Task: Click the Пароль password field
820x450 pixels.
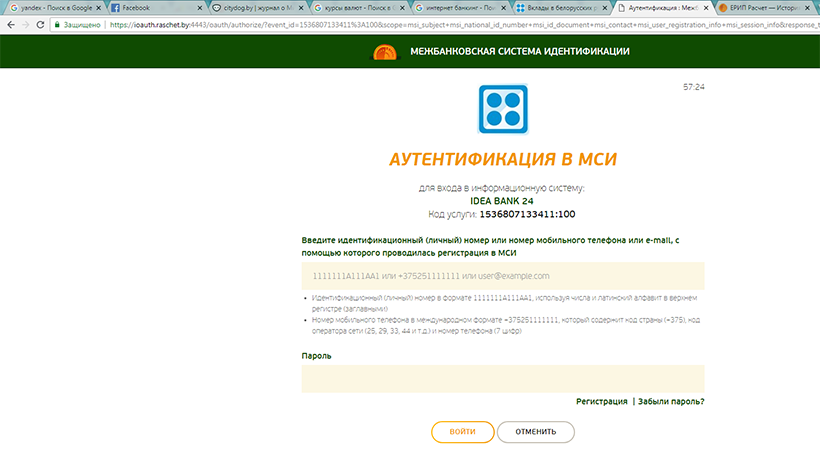Action: click(502, 378)
